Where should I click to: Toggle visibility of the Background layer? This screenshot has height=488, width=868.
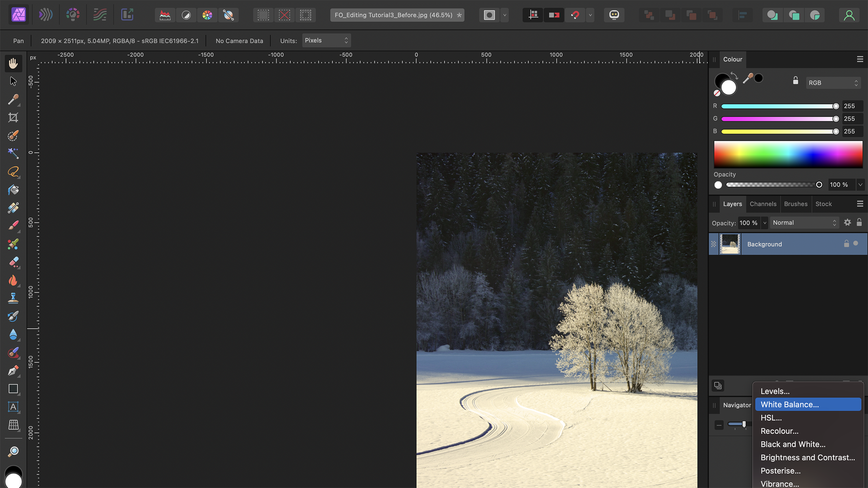[x=855, y=244]
